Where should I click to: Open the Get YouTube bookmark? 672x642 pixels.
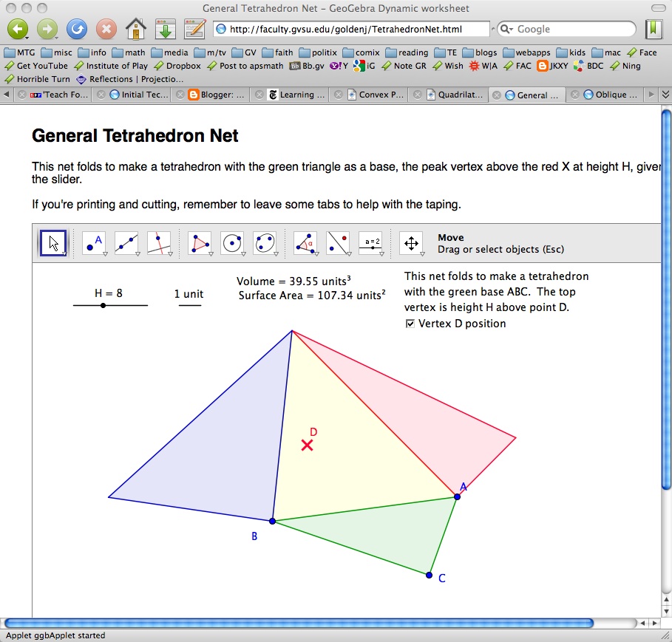[x=36, y=66]
